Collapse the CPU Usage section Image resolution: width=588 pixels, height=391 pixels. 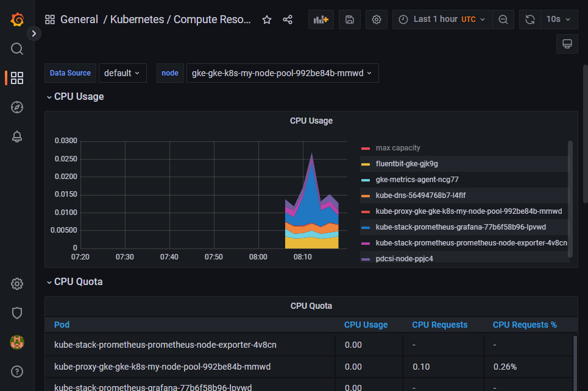click(75, 96)
